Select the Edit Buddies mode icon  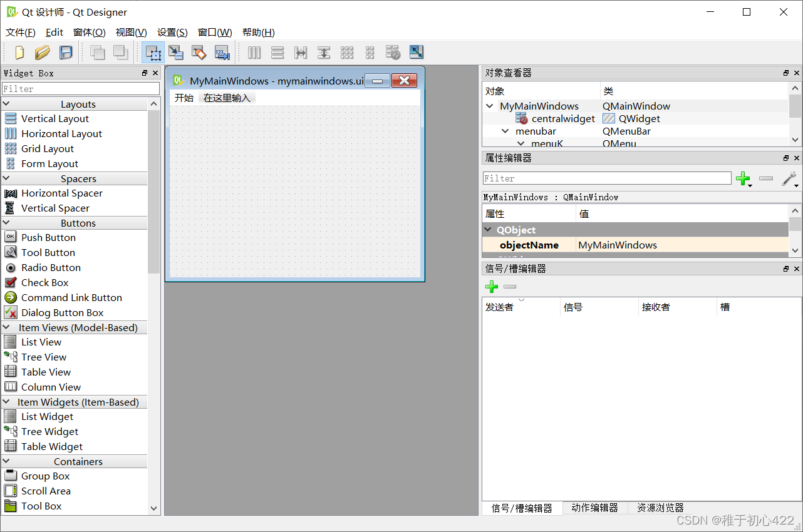(x=199, y=53)
